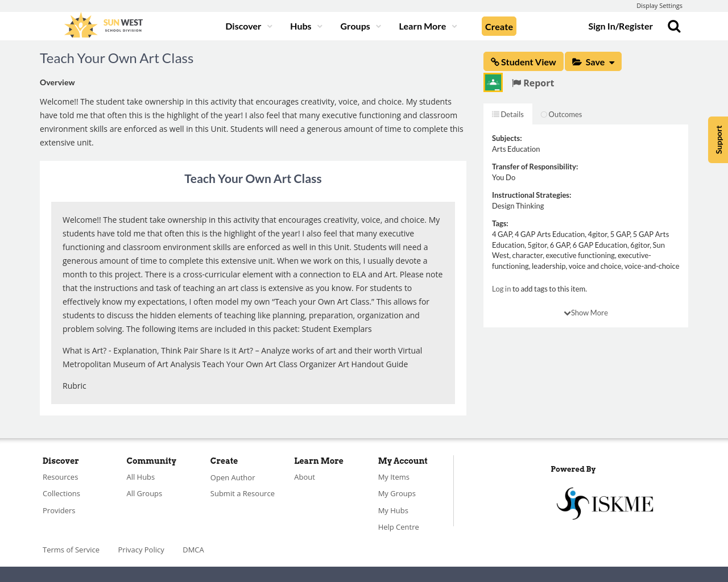This screenshot has width=728, height=582.
Task: Click Show More to expand details
Action: [586, 313]
